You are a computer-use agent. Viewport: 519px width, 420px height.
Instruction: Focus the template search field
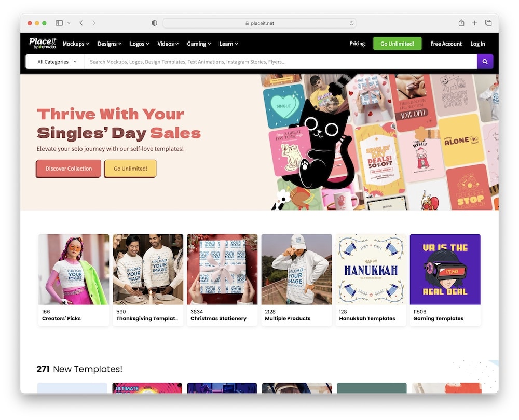280,62
